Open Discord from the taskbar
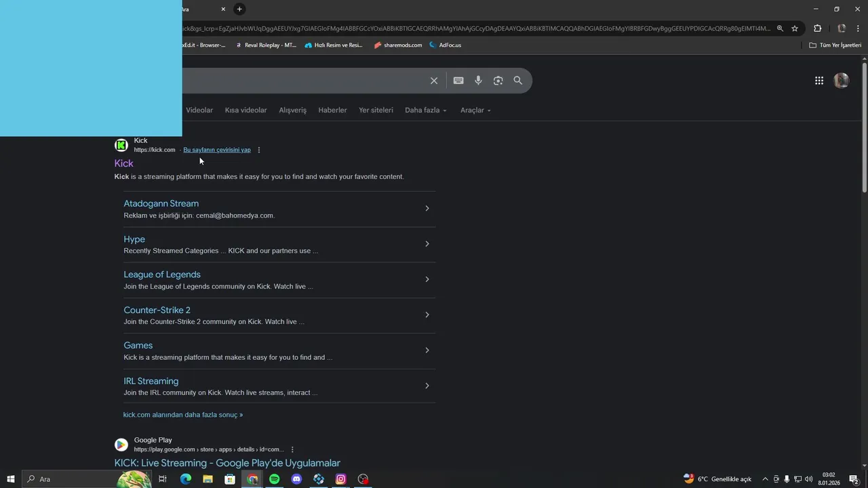868x488 pixels. (296, 479)
